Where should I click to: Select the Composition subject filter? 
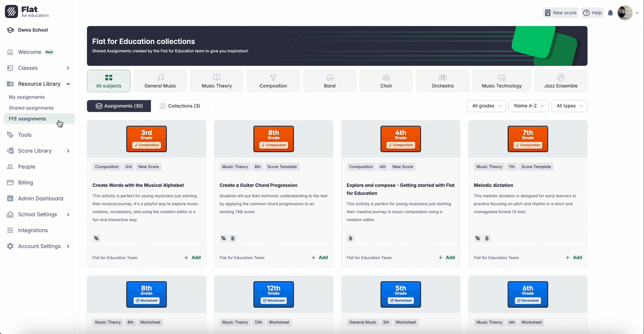tap(273, 81)
